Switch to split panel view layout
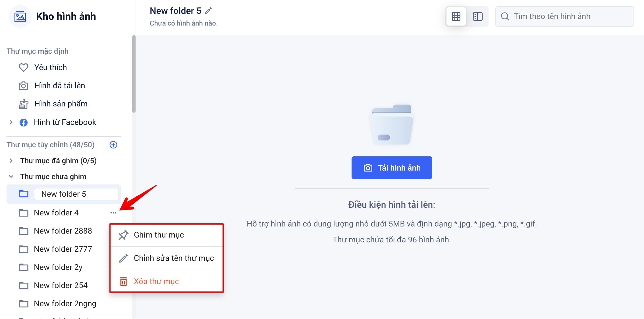 (x=477, y=16)
